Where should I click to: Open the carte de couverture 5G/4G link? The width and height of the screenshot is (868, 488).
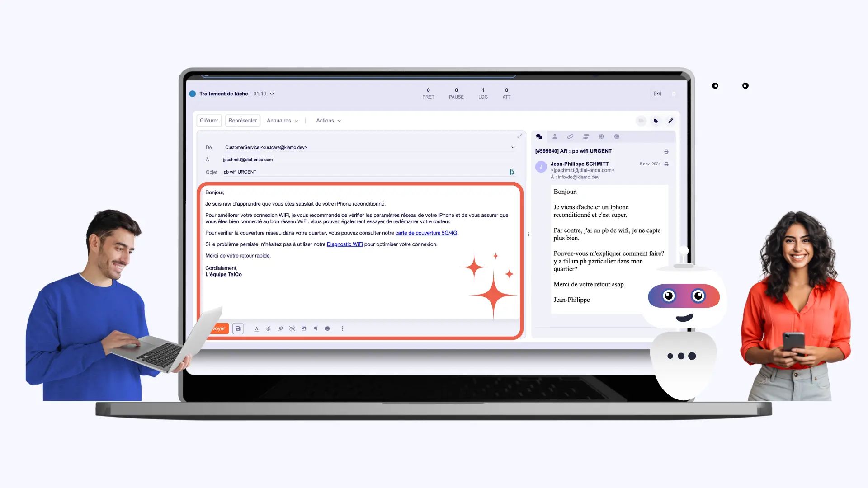pos(426,233)
